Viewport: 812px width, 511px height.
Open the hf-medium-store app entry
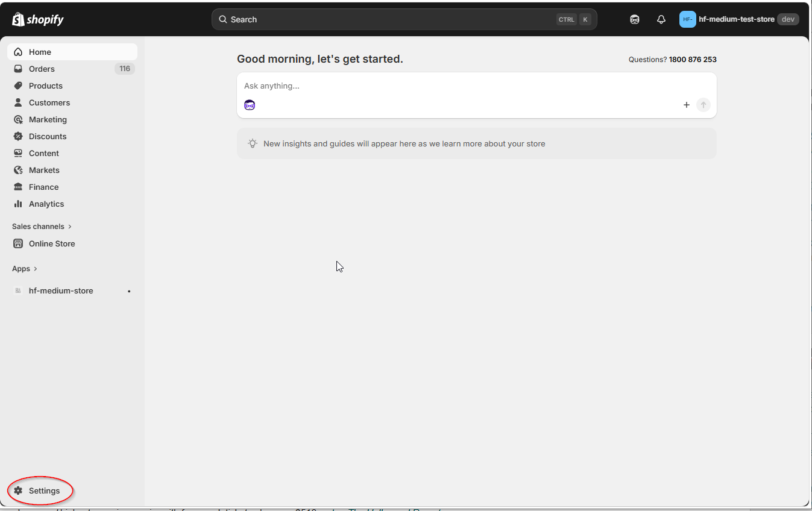[x=61, y=290]
